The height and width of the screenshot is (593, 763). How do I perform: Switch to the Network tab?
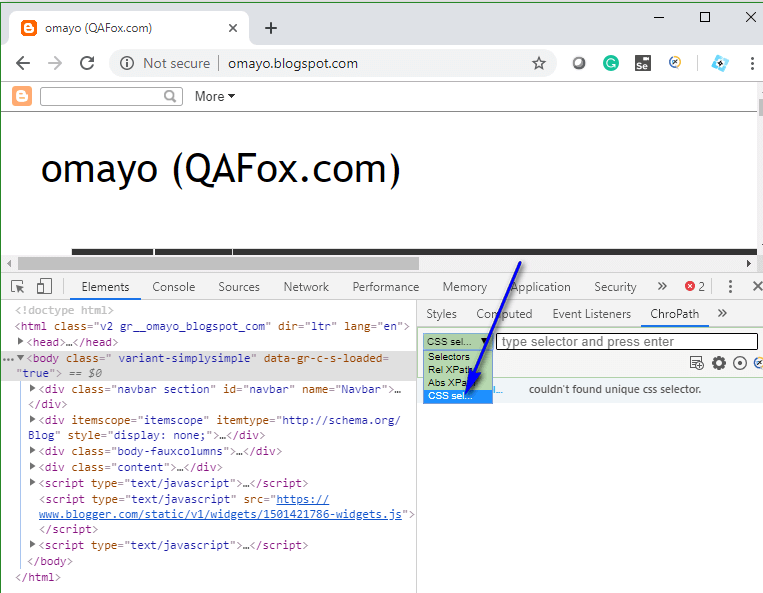[x=306, y=287]
